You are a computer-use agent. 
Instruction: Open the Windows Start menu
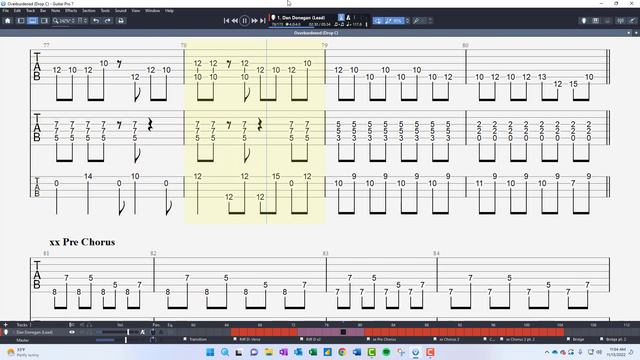point(210,352)
